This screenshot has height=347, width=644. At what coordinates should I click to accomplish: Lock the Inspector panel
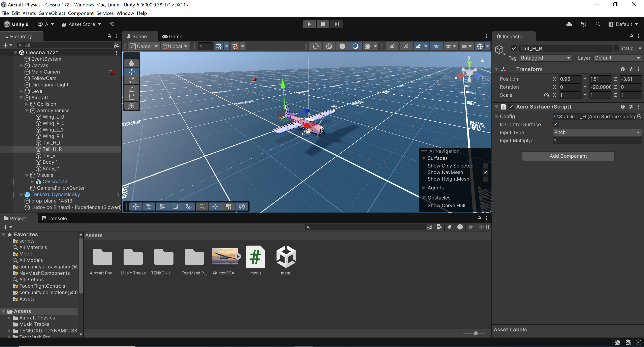pyautogui.click(x=631, y=36)
